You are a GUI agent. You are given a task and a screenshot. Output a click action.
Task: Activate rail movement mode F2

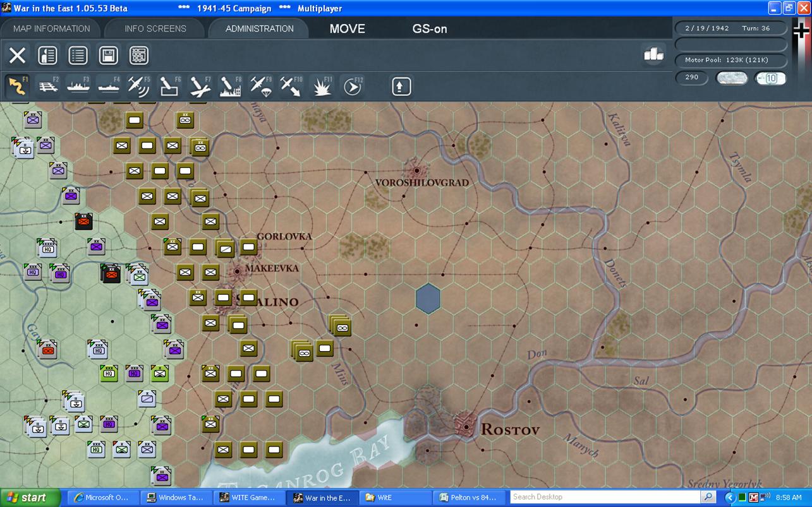tap(48, 86)
